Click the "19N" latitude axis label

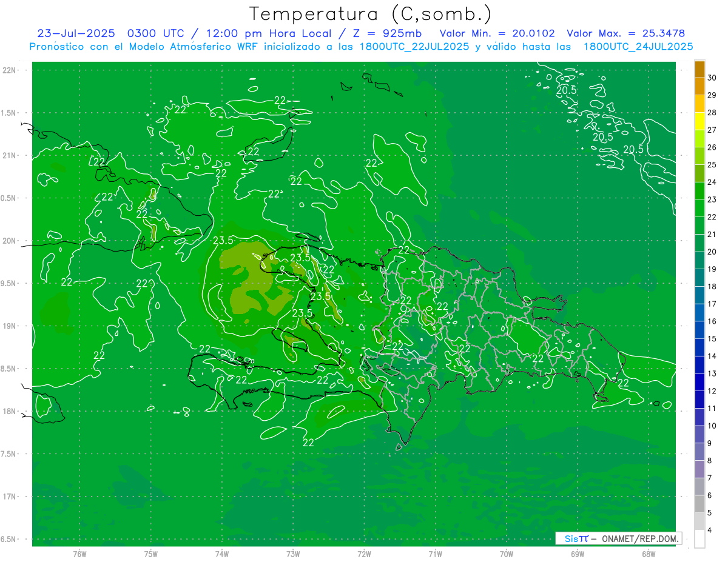click(x=10, y=326)
